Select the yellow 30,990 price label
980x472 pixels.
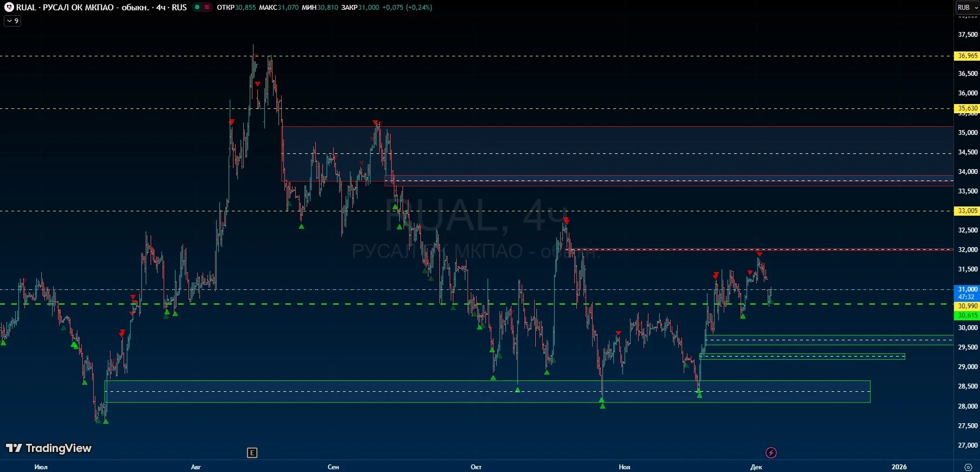point(967,306)
